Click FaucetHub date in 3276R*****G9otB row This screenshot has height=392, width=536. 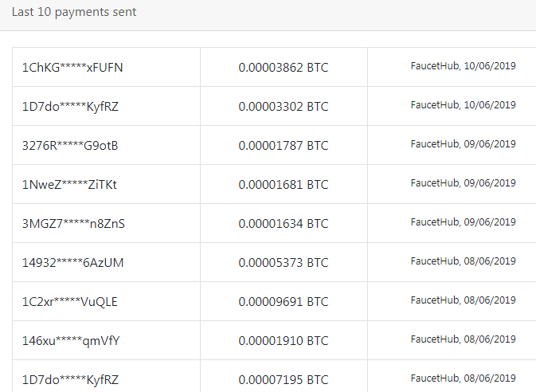(x=463, y=144)
